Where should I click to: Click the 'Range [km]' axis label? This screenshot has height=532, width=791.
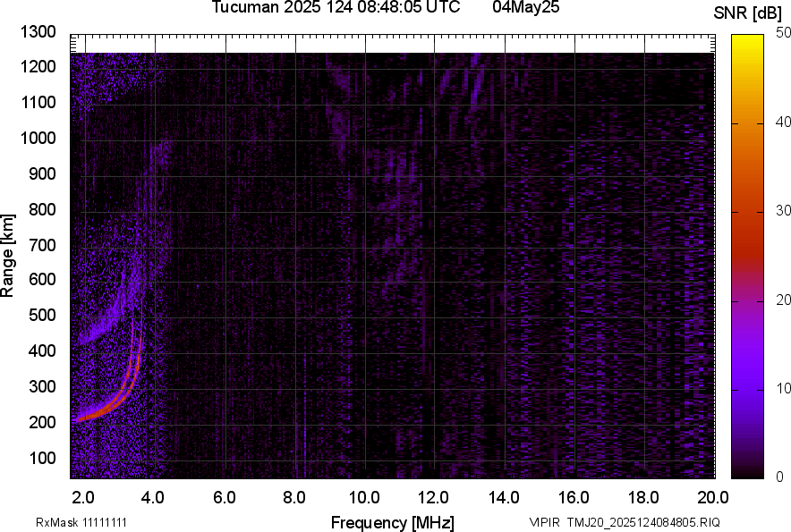[7, 256]
